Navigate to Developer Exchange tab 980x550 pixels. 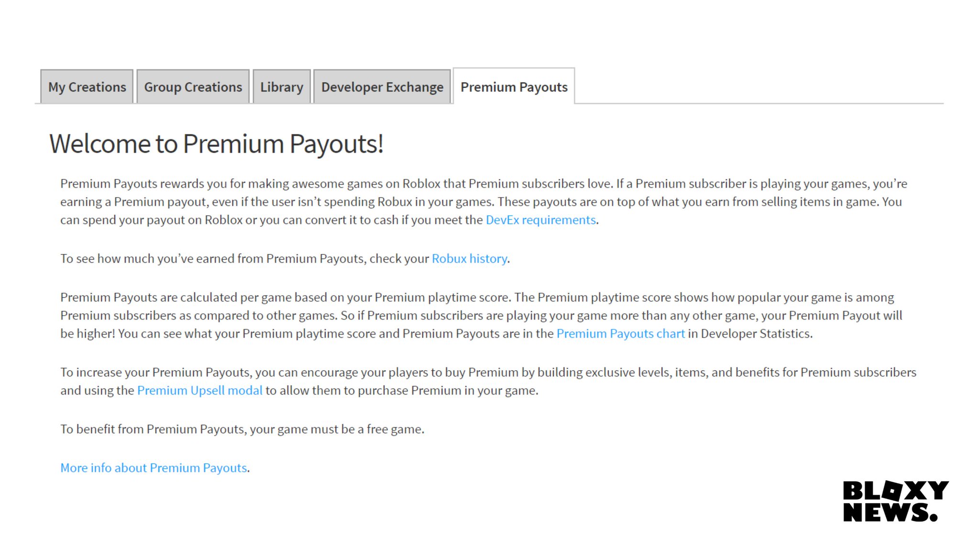382,86
